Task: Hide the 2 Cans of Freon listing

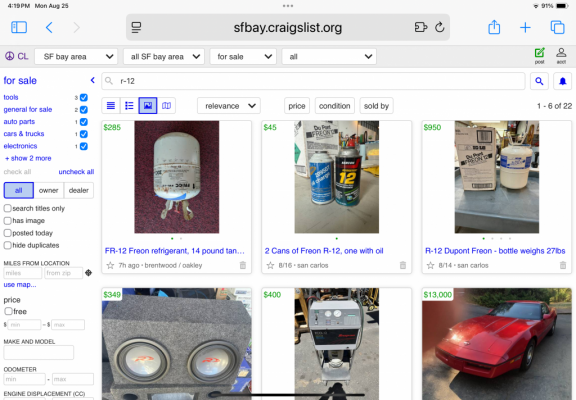Action: pyautogui.click(x=403, y=265)
